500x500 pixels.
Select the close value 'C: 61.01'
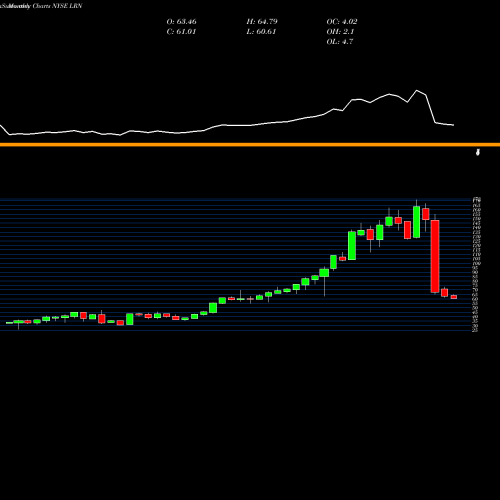[x=181, y=32]
